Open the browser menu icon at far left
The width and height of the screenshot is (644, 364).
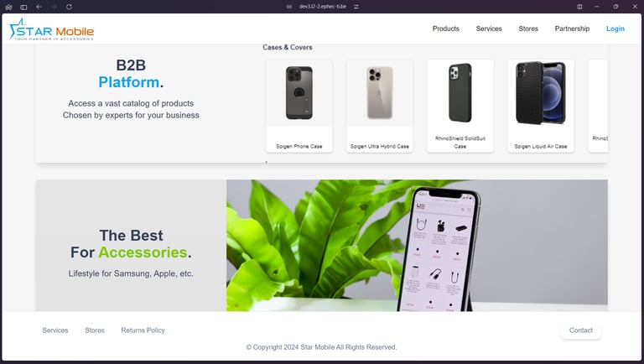(x=8, y=7)
